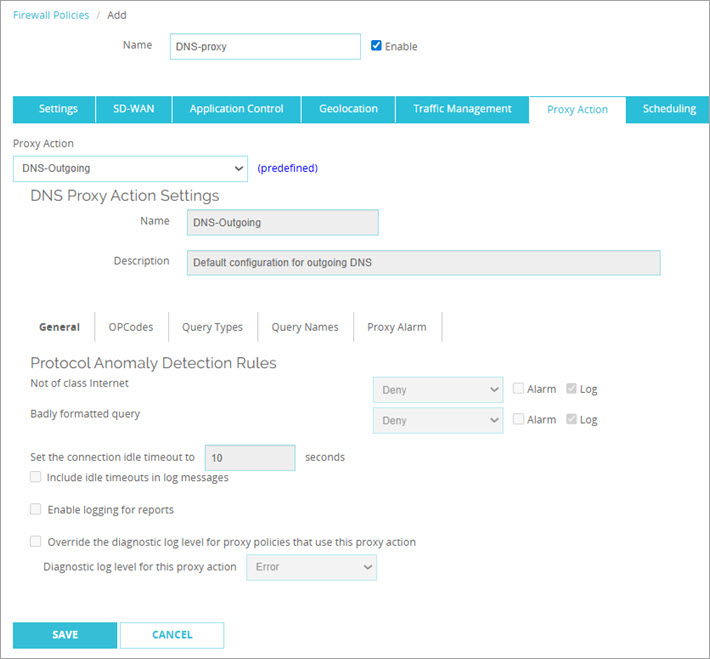710x659 pixels.
Task: Switch to the SD-WAN tab
Action: tap(134, 109)
